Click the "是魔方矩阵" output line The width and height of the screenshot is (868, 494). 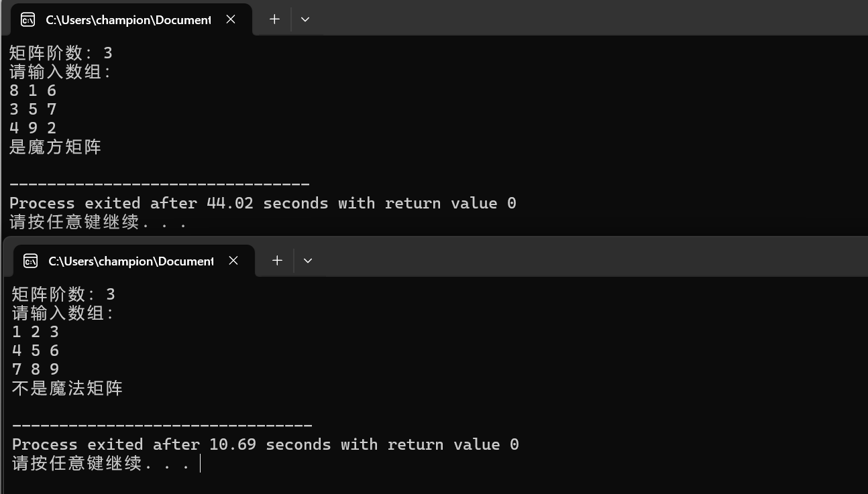tap(55, 147)
